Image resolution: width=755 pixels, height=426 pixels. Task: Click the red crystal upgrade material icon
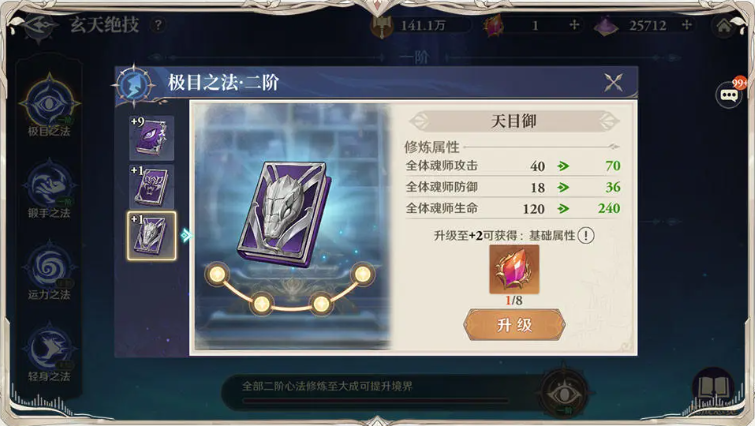pyautogui.click(x=514, y=269)
